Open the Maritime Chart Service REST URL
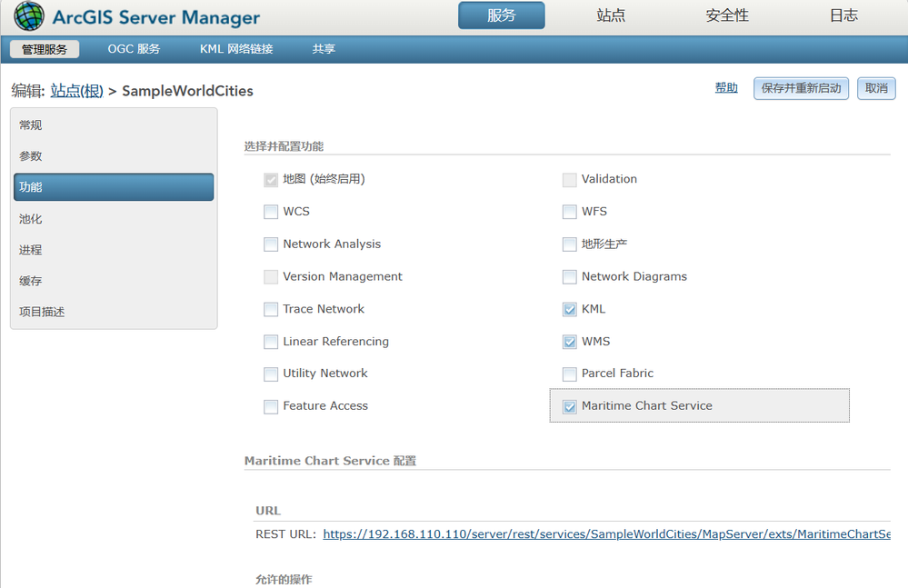 point(606,534)
